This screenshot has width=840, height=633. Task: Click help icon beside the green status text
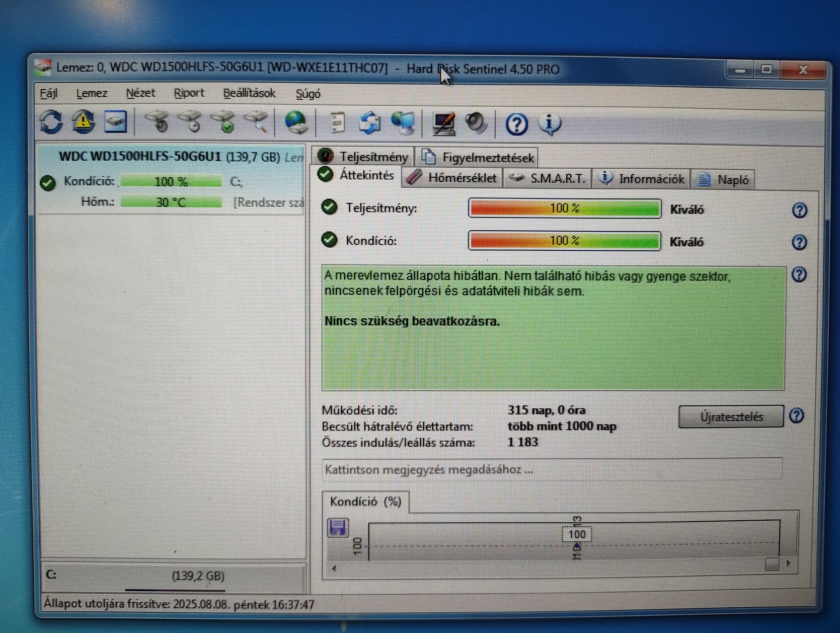[x=799, y=274]
